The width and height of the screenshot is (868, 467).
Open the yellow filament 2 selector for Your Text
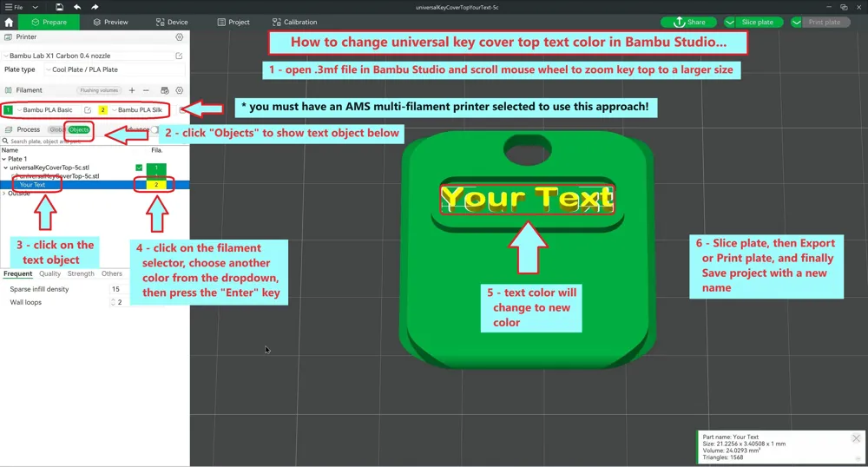click(x=156, y=185)
